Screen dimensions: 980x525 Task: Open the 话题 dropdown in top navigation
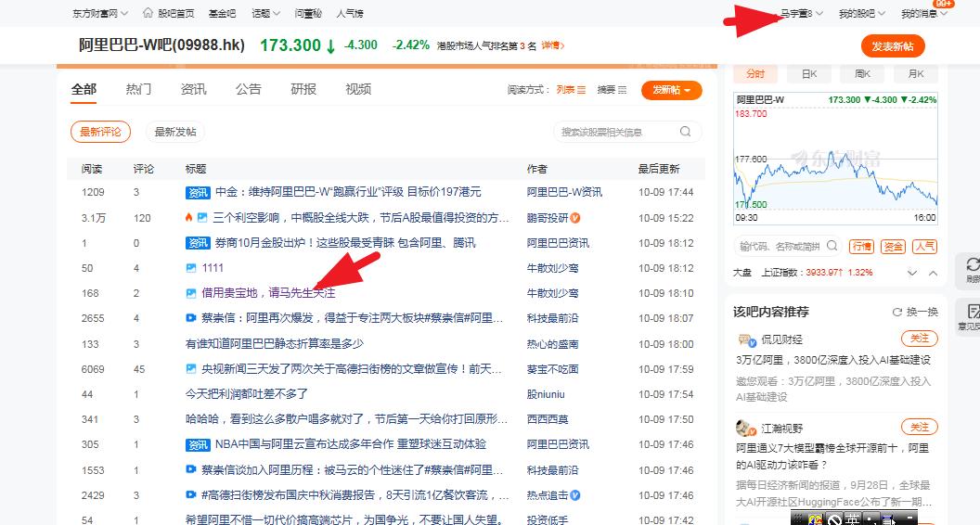(x=265, y=13)
